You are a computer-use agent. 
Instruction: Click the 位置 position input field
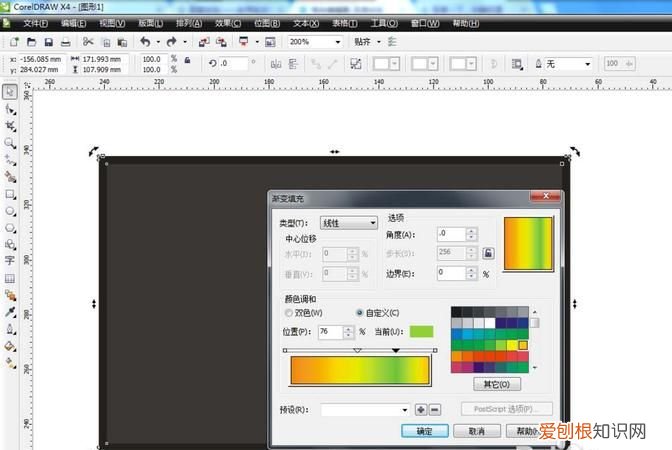pyautogui.click(x=329, y=331)
